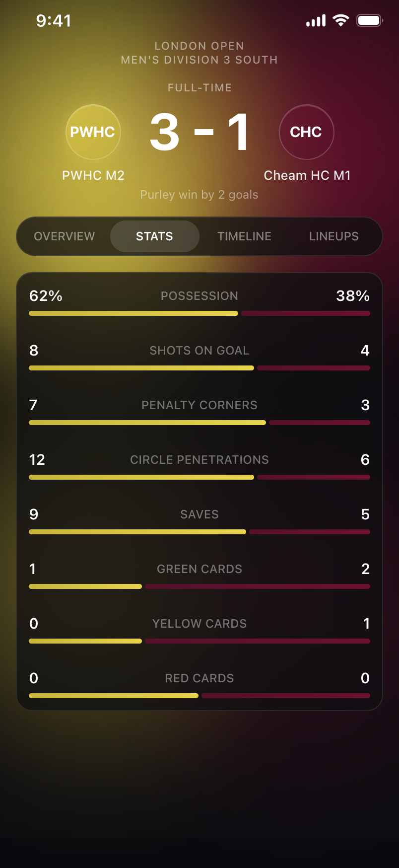Screen dimensions: 399x868
Task: Tap the Wi-Fi status icon
Action: point(341,20)
